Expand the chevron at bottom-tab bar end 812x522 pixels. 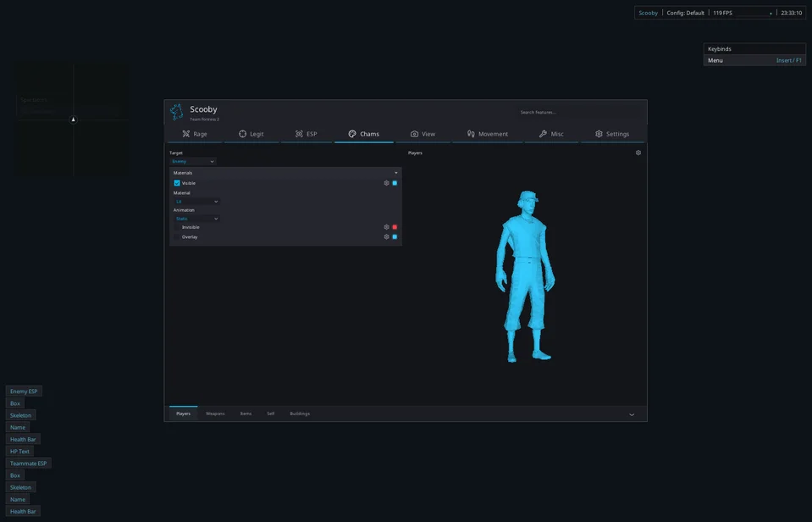(x=632, y=414)
